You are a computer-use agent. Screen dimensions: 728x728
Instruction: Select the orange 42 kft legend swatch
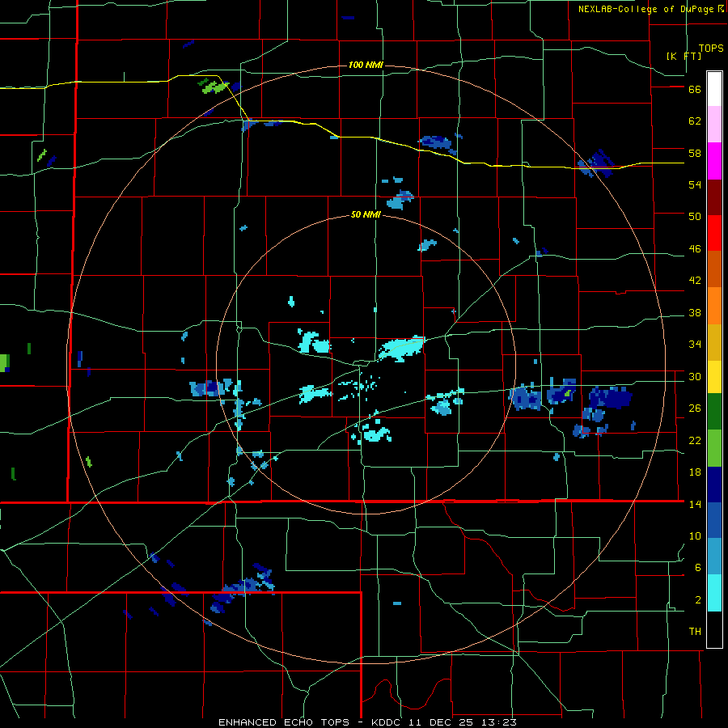point(714,306)
